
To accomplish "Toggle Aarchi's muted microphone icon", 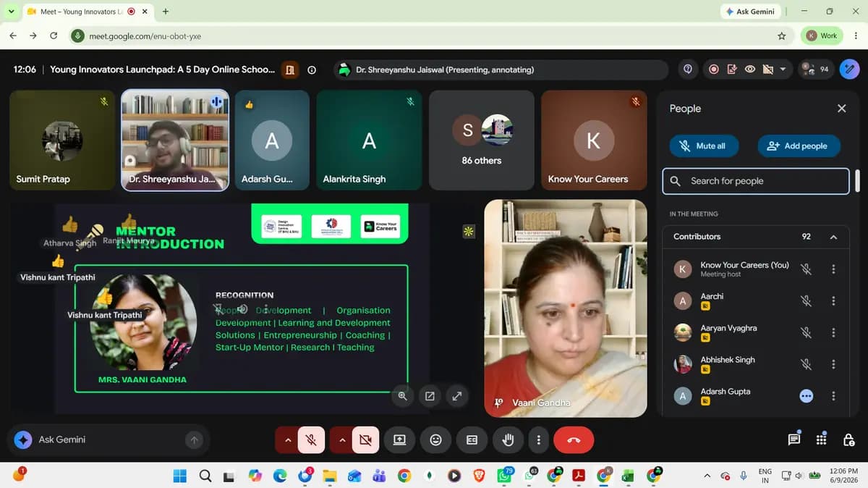I will pos(806,301).
